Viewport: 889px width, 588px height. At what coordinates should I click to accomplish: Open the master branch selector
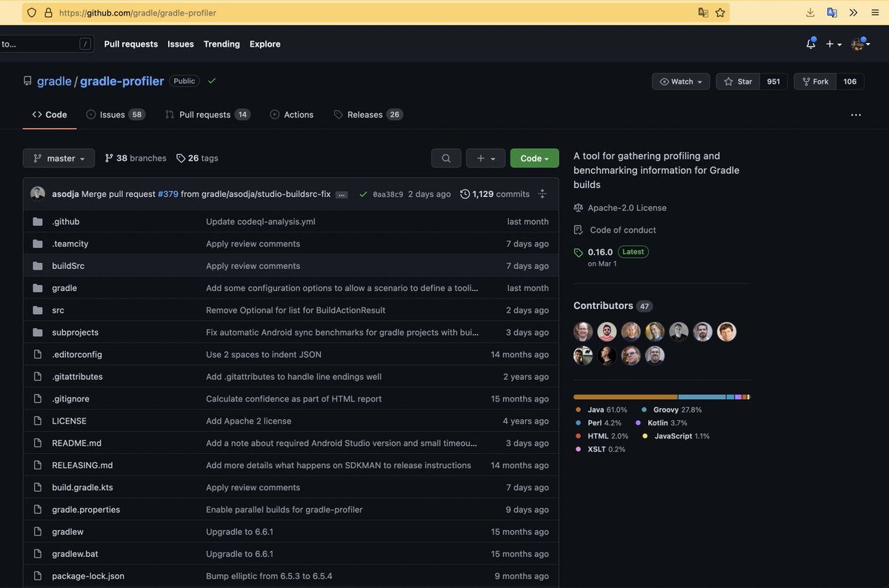59,158
